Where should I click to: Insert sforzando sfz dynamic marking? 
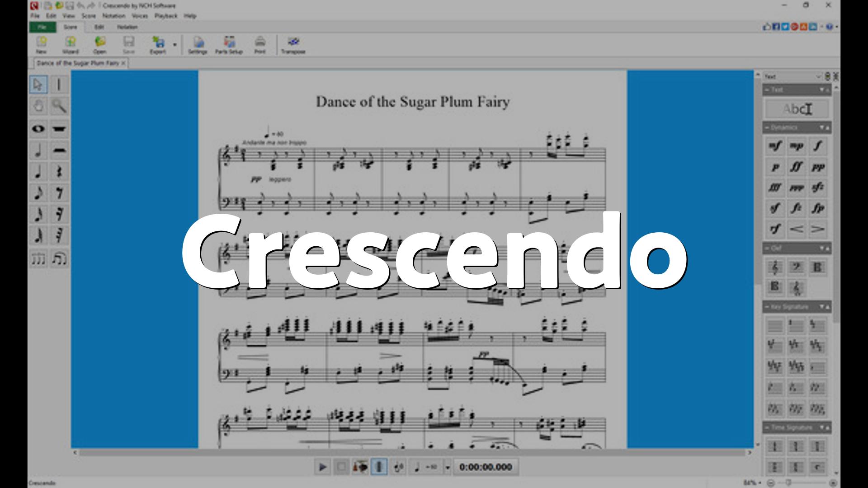click(817, 188)
